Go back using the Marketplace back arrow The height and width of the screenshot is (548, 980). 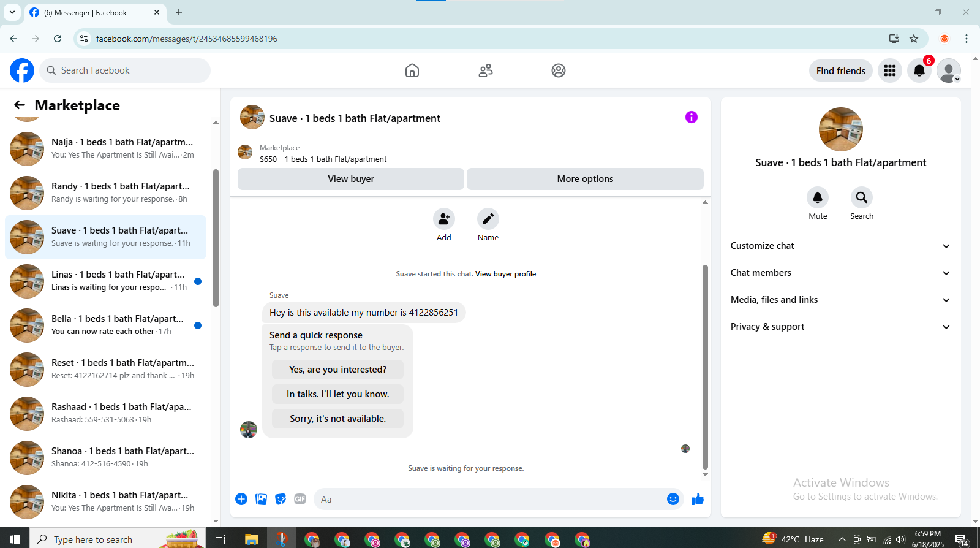pyautogui.click(x=20, y=105)
